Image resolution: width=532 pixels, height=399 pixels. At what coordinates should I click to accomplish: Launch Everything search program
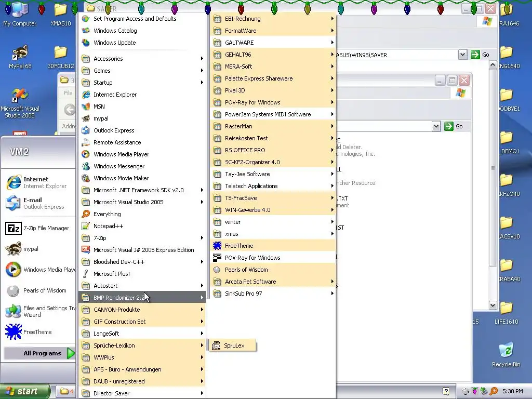click(x=142, y=214)
